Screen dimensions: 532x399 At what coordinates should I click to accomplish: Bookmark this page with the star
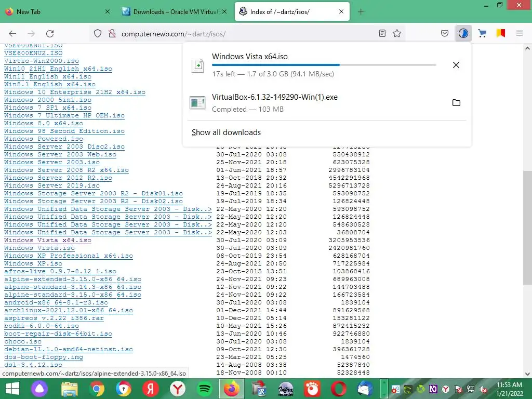point(396,33)
